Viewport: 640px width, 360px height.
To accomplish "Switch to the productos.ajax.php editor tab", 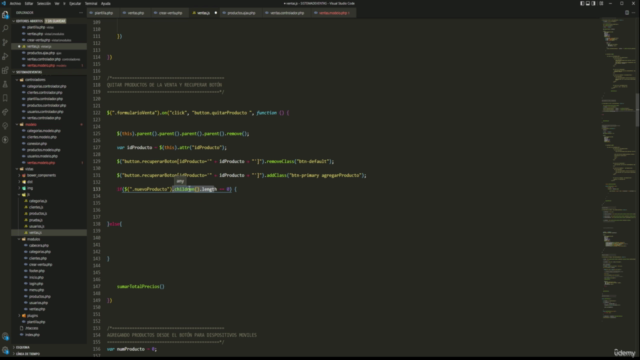I will coord(241,13).
